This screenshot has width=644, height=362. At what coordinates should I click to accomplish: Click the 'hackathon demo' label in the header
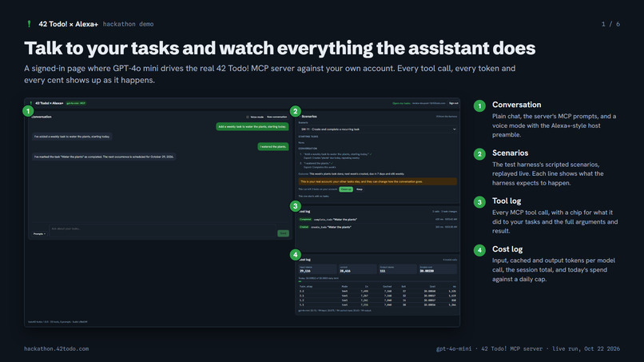point(128,24)
